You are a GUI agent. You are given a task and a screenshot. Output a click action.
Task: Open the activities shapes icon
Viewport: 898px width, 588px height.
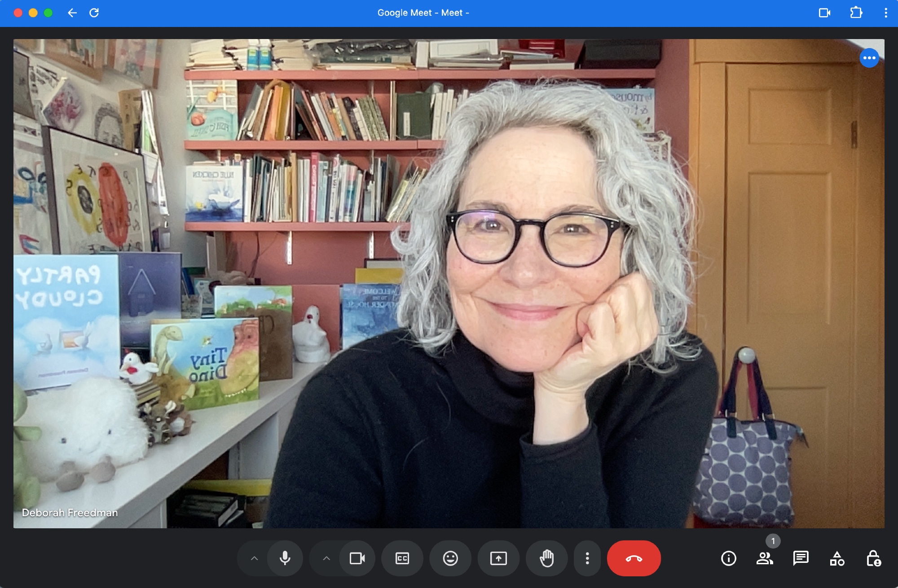pyautogui.click(x=837, y=558)
